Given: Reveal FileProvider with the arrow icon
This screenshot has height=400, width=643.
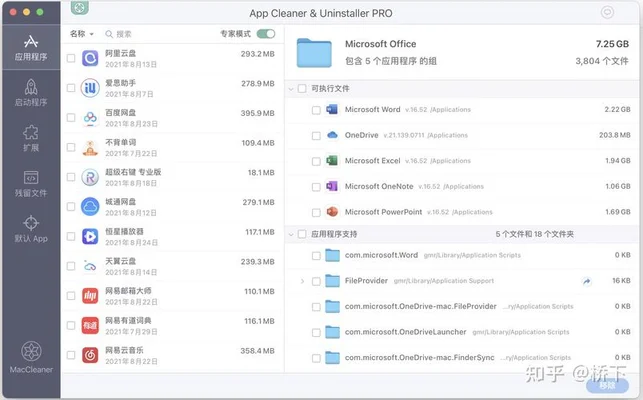Looking at the screenshot, I should tap(587, 281).
